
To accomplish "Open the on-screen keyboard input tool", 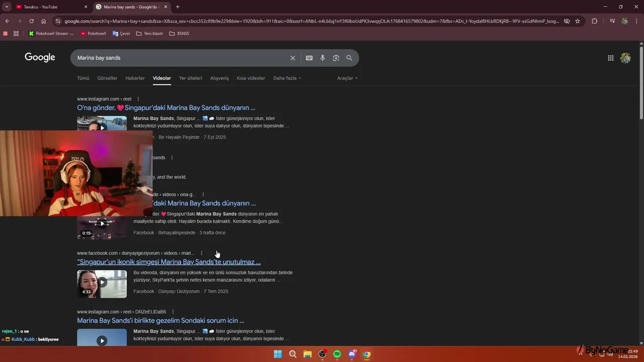I will point(309,58).
